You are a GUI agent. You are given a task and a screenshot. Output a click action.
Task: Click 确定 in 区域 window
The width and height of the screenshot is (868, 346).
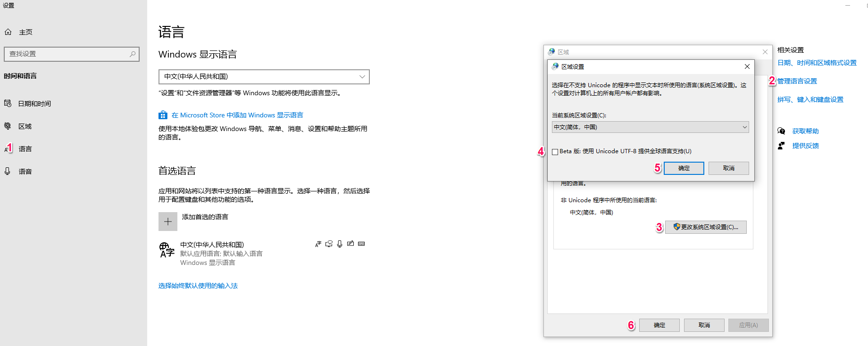pos(659,325)
